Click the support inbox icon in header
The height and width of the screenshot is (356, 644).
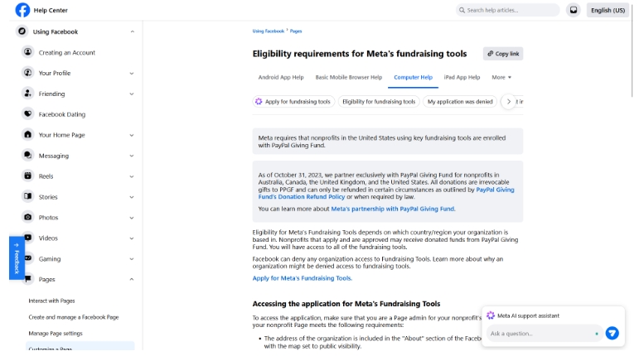[x=574, y=10]
